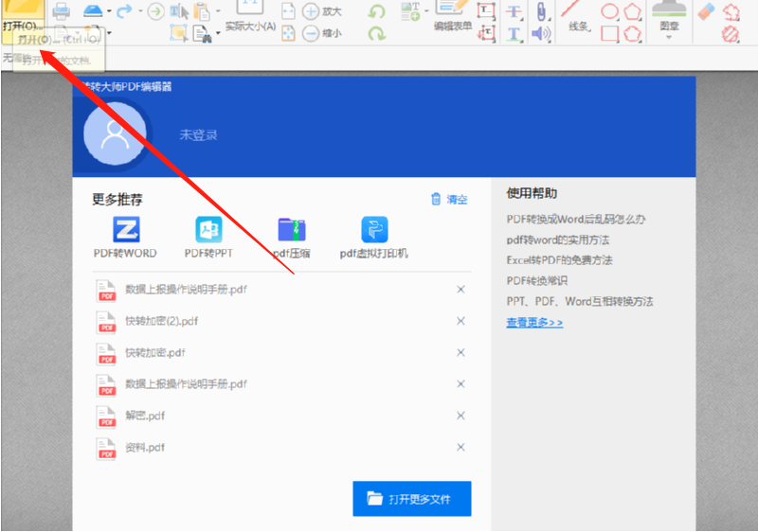This screenshot has width=758, height=532.
Task: Select the pentagon polygon shape tool
Action: (633, 11)
